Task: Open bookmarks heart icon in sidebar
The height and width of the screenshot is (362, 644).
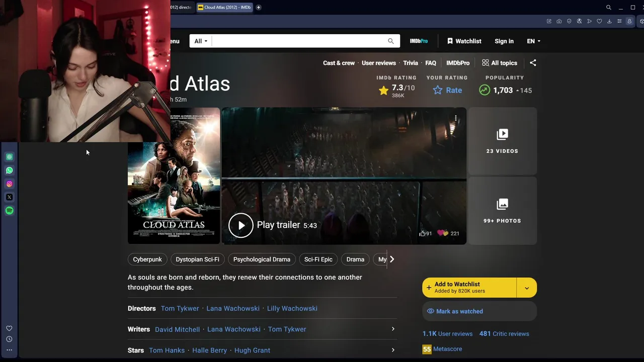Action: 9,328
